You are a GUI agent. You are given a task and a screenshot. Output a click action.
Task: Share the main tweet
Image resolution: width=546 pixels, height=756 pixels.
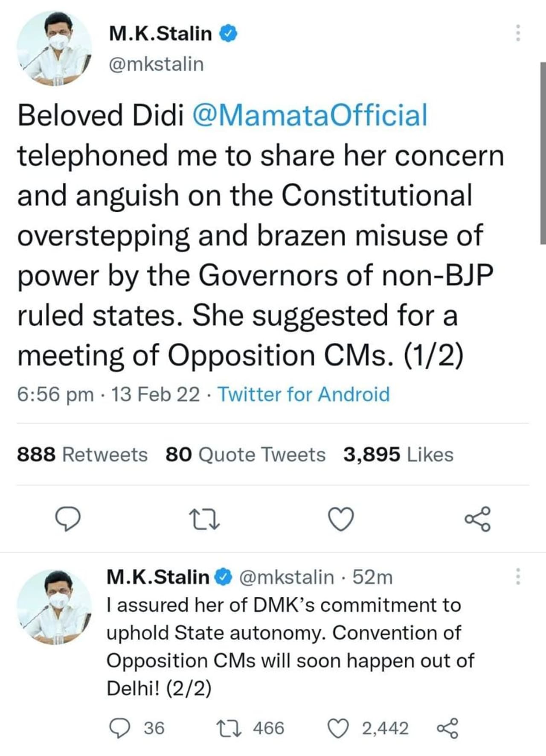(x=478, y=519)
